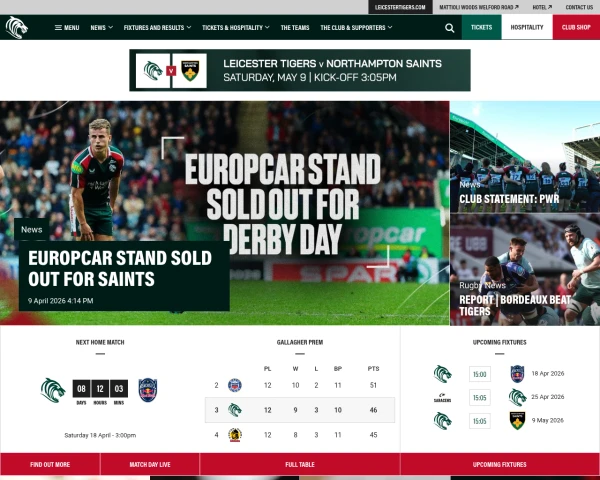Click the white Hospitality button
This screenshot has width=600, height=480.
[x=527, y=27]
